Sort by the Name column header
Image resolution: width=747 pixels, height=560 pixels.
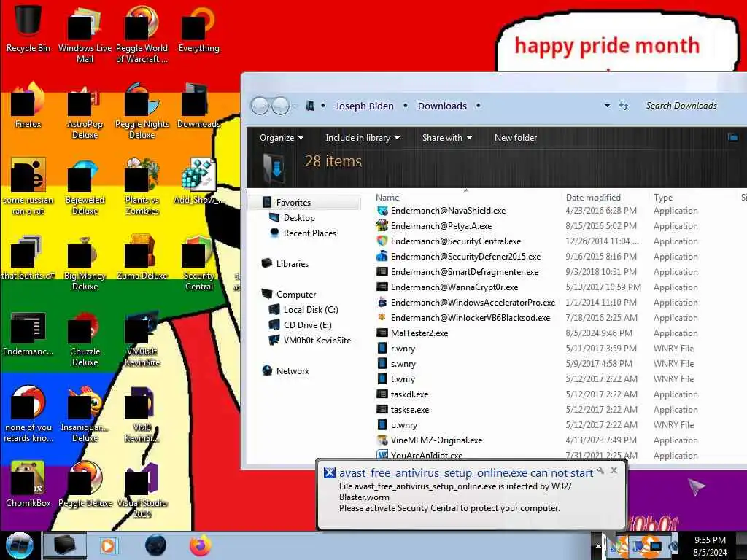click(x=387, y=197)
